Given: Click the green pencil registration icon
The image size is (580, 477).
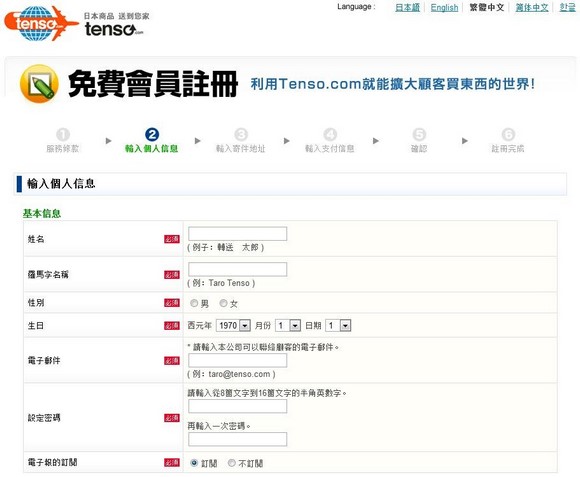Looking at the screenshot, I should pyautogui.click(x=39, y=84).
